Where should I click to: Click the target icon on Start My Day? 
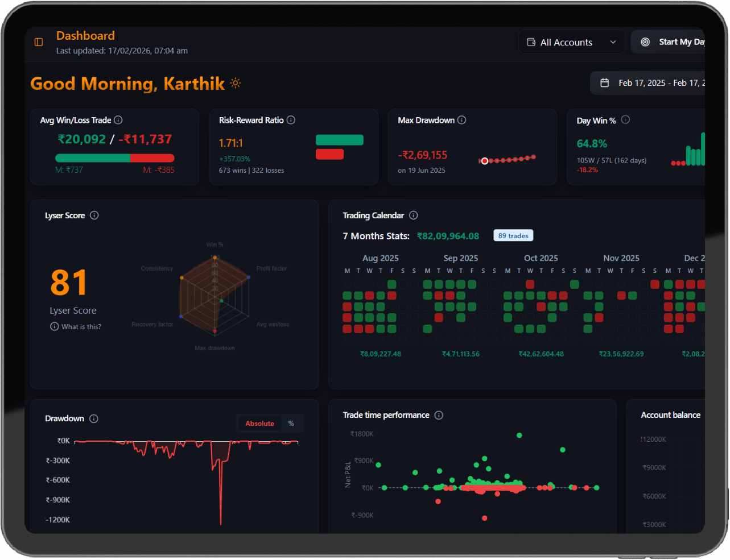click(x=645, y=41)
